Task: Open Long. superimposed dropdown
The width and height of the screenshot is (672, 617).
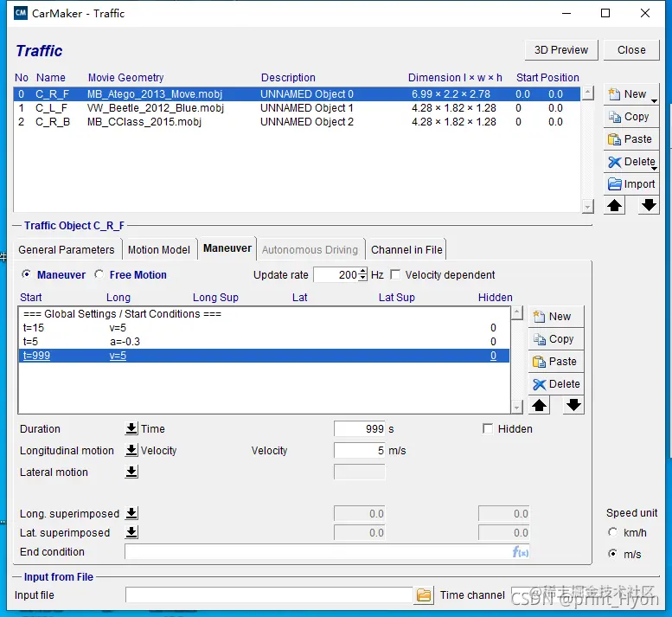Action: pos(131,513)
